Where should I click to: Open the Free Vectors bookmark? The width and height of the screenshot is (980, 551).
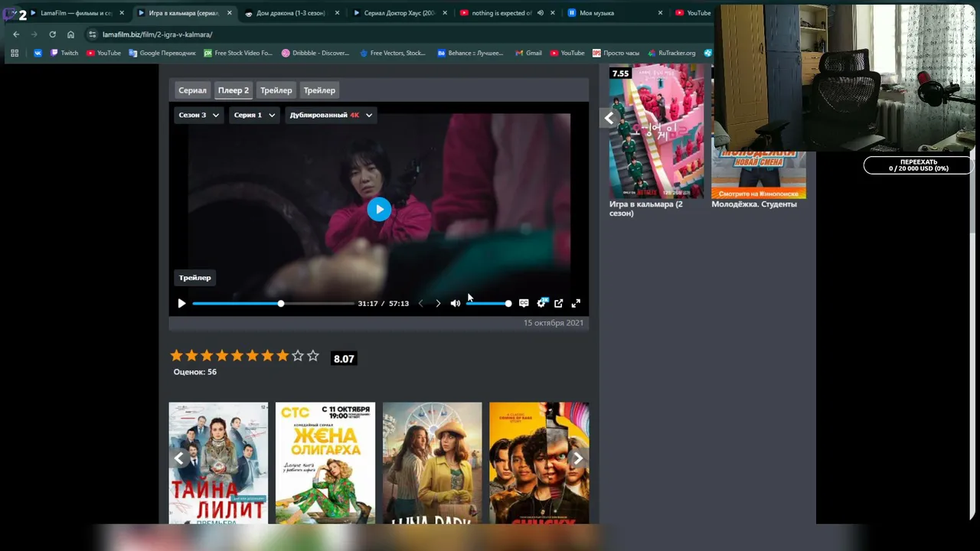click(x=392, y=53)
